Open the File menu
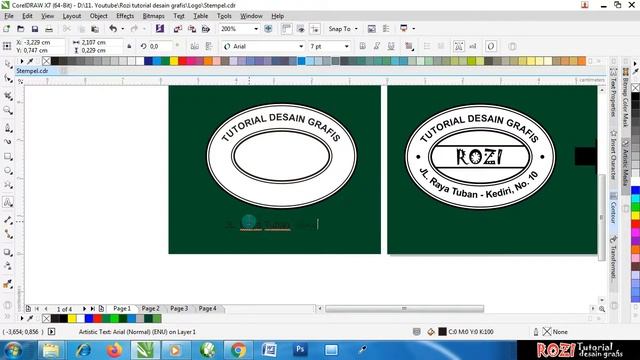 coord(9,16)
